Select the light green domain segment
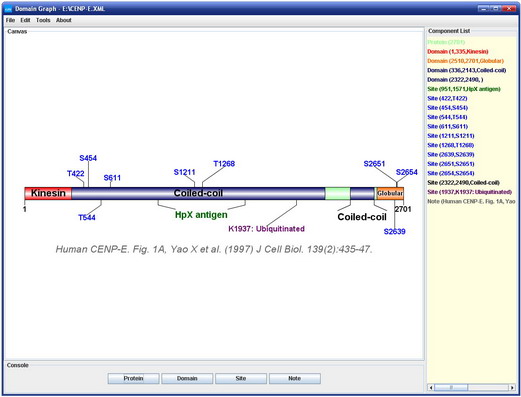The image size is (521, 397). (x=338, y=193)
